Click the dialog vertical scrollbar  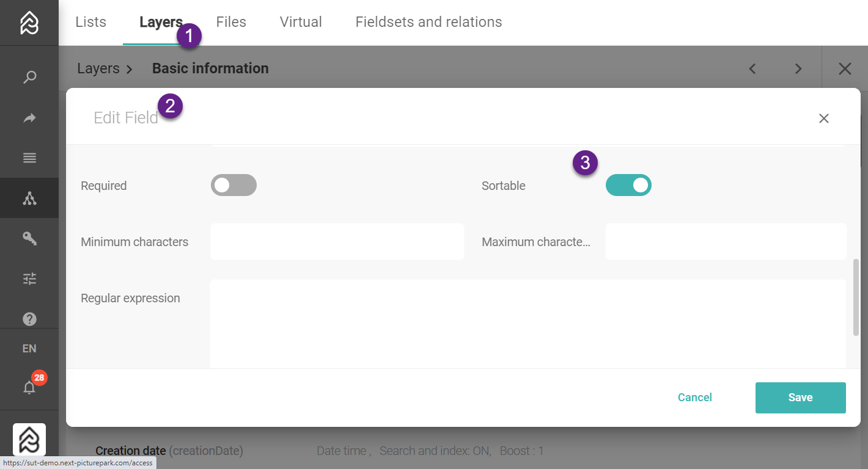856,297
